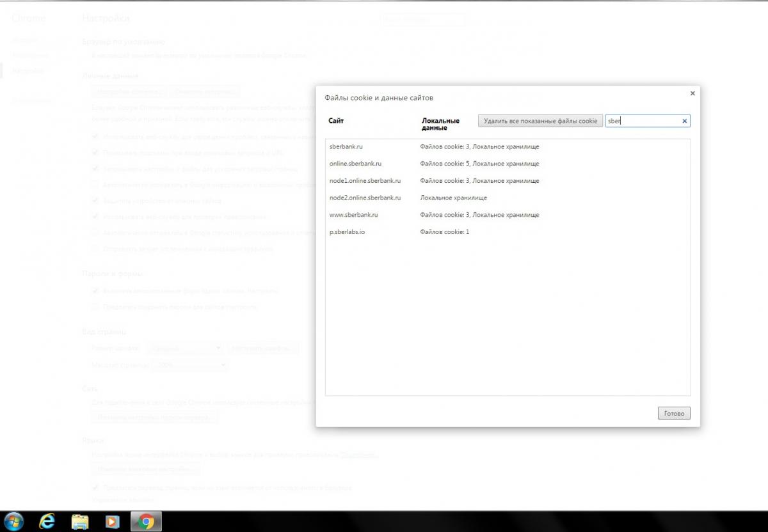Toggle 'Предлагать сохранять пароли' checkbox

tap(95, 307)
